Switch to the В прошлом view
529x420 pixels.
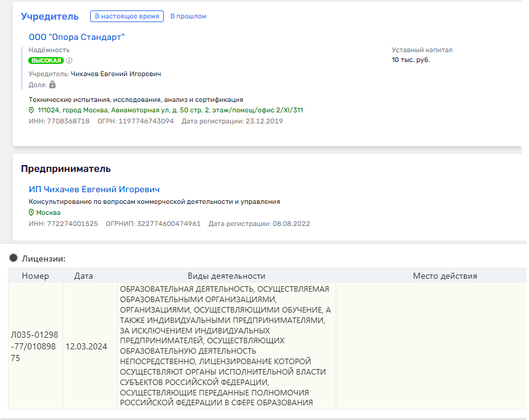(187, 17)
